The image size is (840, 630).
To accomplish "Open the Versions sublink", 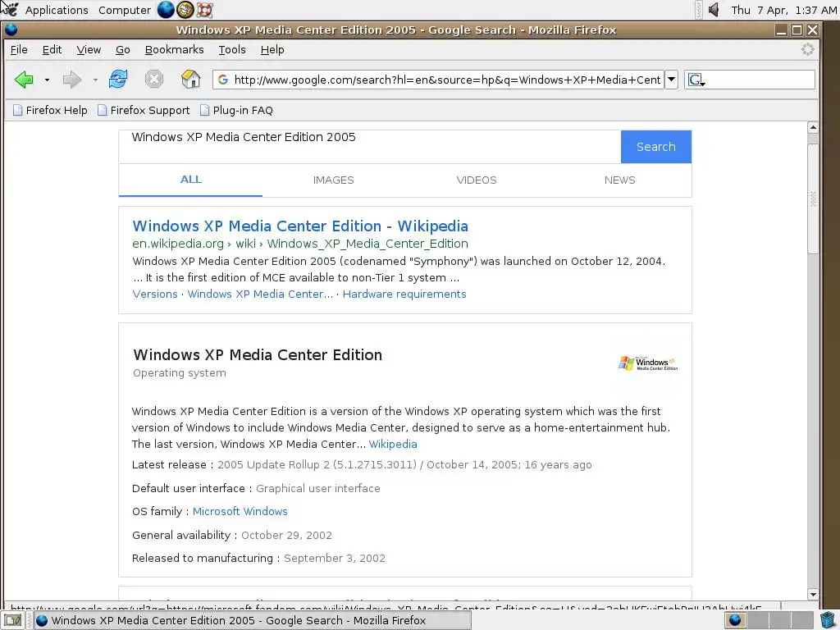I will click(x=155, y=294).
